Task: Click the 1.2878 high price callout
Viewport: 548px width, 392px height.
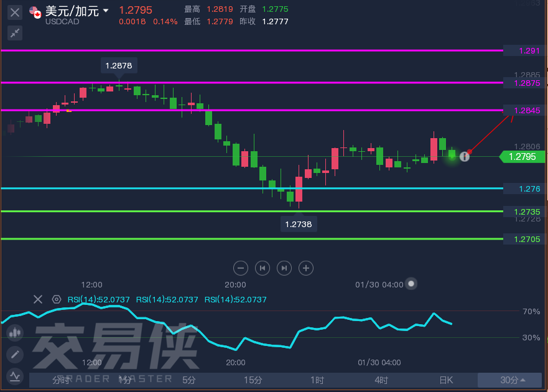Action: [x=119, y=65]
